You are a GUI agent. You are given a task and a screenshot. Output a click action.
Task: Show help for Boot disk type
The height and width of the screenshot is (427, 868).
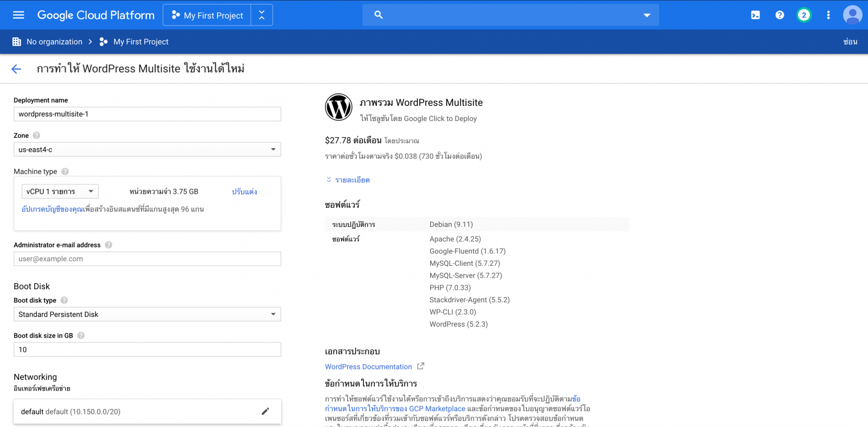coord(64,301)
